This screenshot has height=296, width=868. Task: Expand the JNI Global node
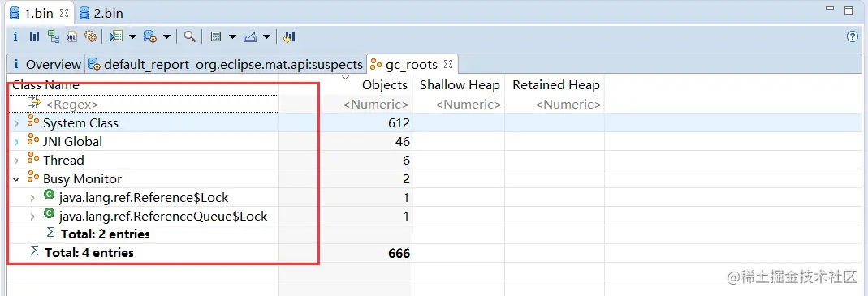click(x=16, y=142)
